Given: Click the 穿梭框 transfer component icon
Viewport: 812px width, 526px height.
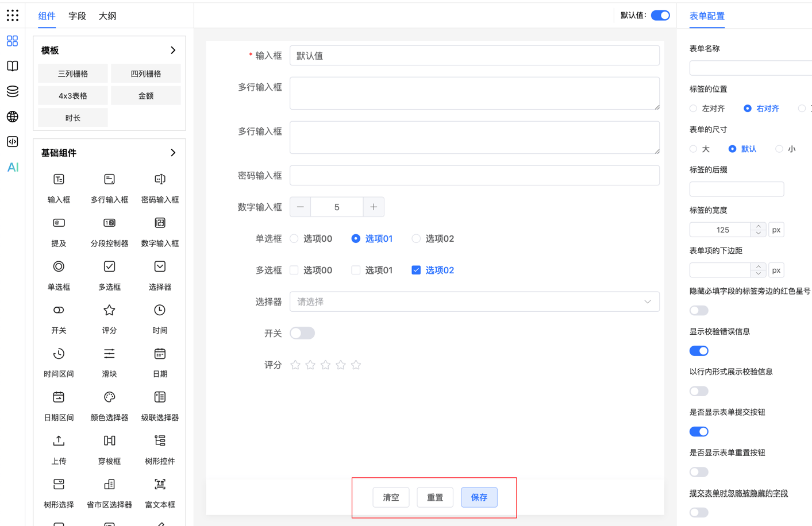Looking at the screenshot, I should 109,441.
